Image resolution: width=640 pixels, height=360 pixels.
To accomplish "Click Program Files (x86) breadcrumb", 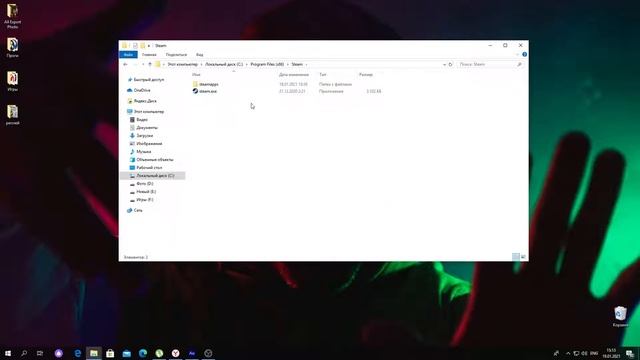I will 267,64.
